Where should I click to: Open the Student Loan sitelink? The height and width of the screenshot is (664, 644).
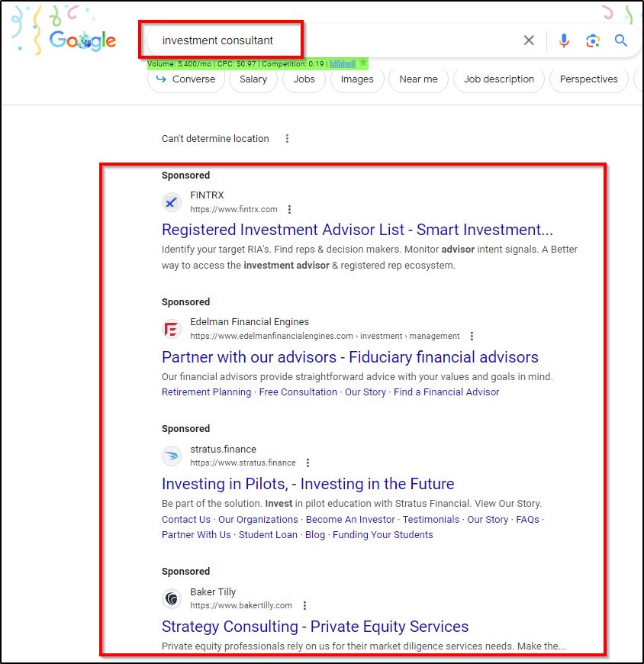click(268, 535)
